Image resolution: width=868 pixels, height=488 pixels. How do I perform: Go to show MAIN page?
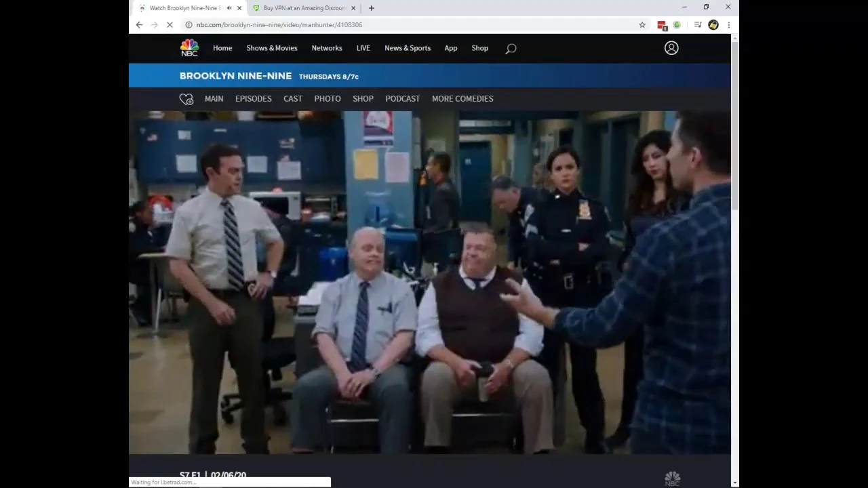coord(214,99)
